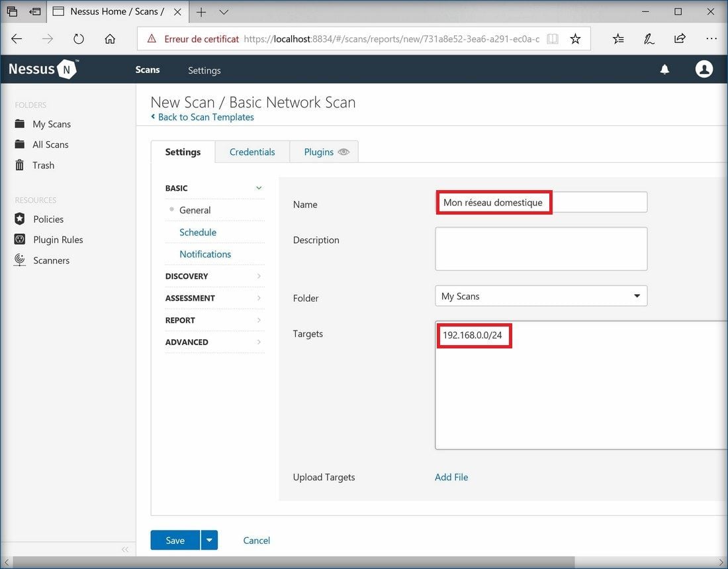Open the user account avatar menu

(704, 69)
